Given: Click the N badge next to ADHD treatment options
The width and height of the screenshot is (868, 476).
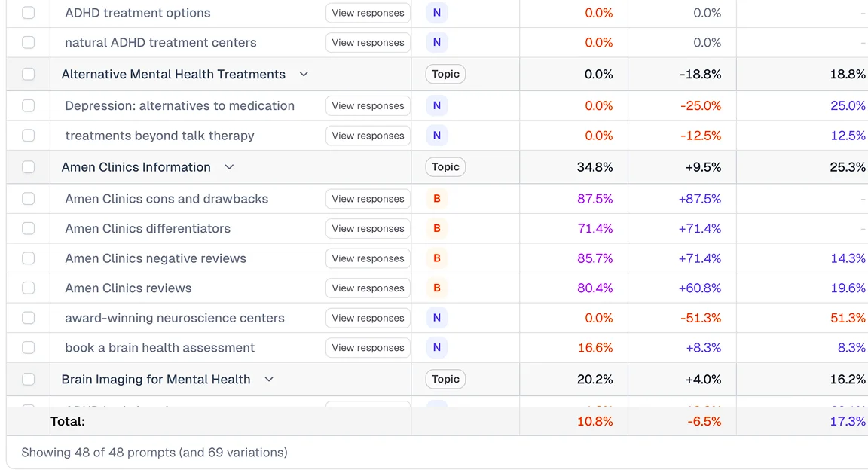Looking at the screenshot, I should [436, 13].
